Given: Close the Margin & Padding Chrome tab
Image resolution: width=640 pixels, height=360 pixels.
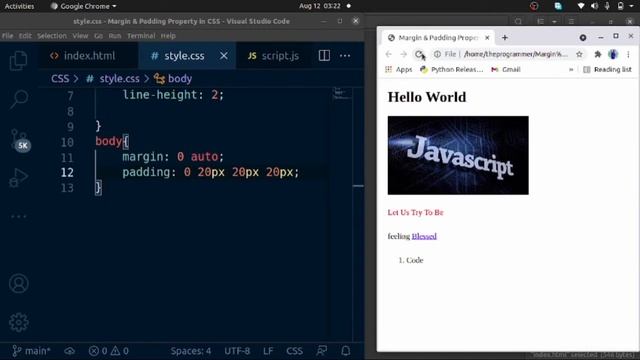Looking at the screenshot, I should pyautogui.click(x=487, y=38).
